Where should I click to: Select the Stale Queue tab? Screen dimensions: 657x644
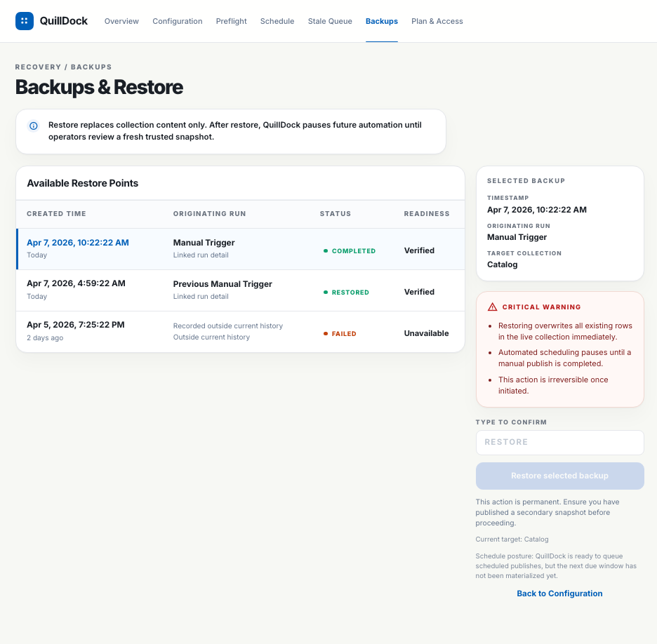coord(330,21)
